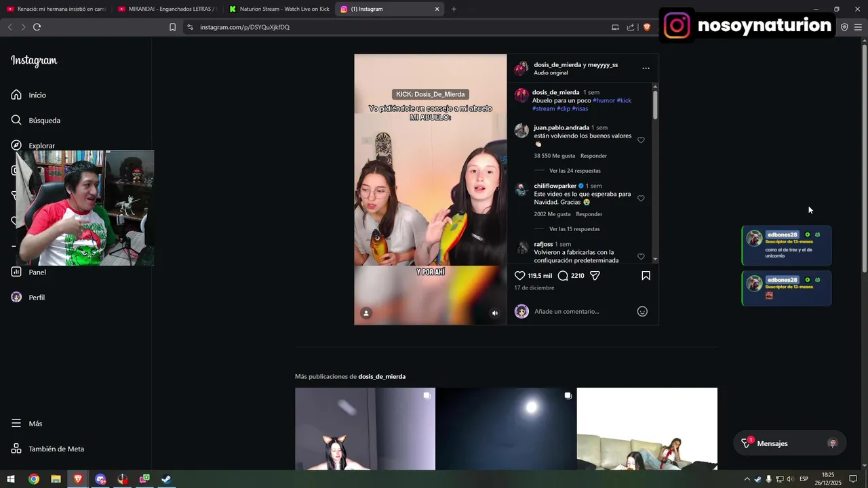Open 38 550 Me gusta list
868x488 pixels.
click(x=554, y=156)
